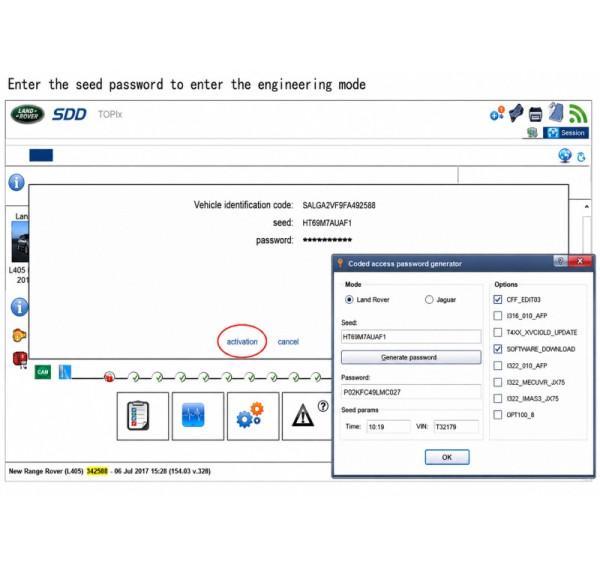
Task: Click the top blue information icon
Action: pos(16,182)
